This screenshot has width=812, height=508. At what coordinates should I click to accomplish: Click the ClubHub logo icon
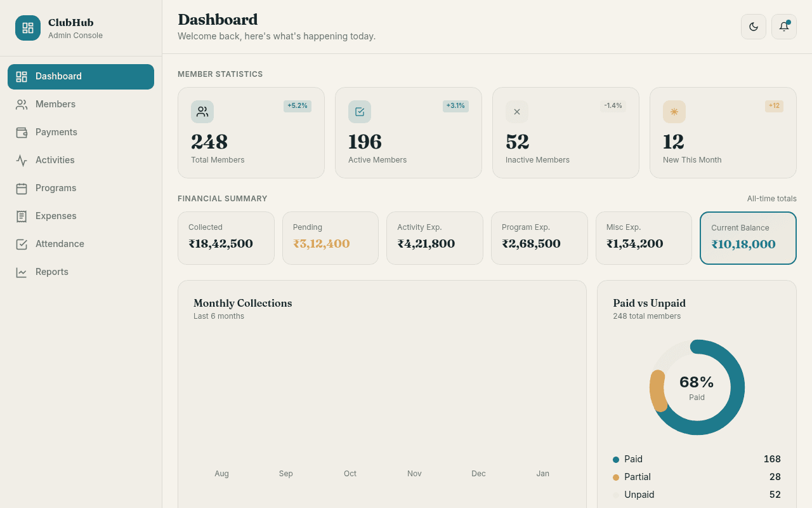pos(28,28)
